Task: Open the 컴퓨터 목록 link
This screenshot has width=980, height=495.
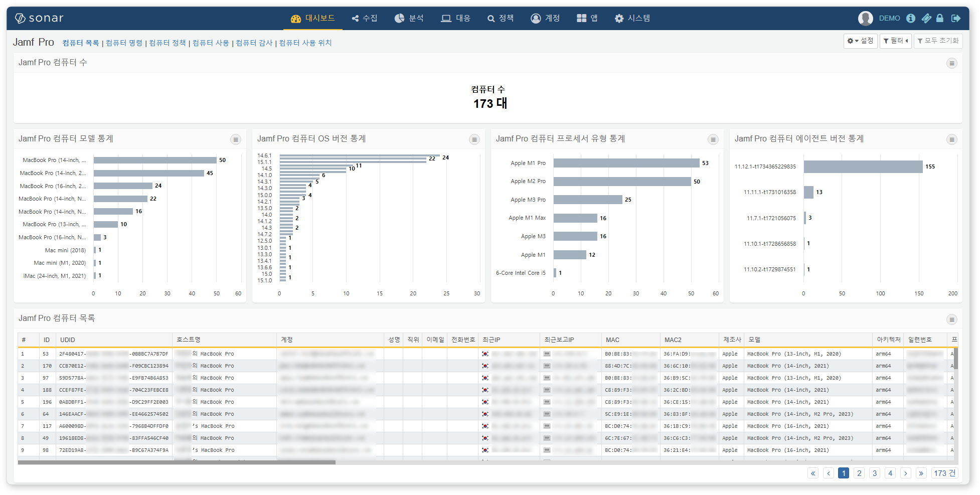Action: coord(81,43)
